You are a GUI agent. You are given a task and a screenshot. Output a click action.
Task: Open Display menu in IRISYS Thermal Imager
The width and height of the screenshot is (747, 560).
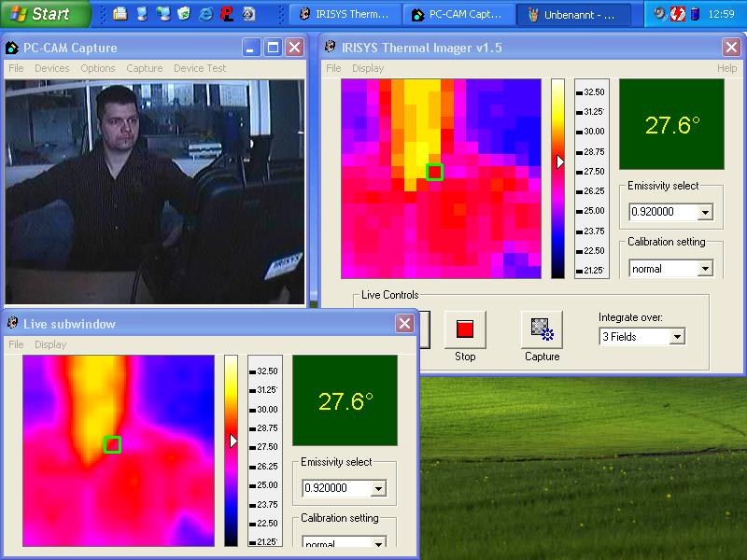point(368,68)
